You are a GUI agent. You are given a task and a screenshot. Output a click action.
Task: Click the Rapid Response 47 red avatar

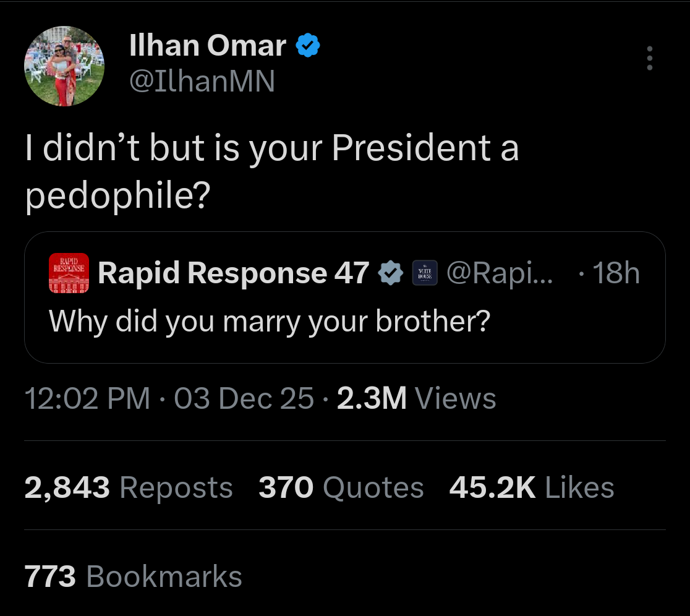pos(69,273)
